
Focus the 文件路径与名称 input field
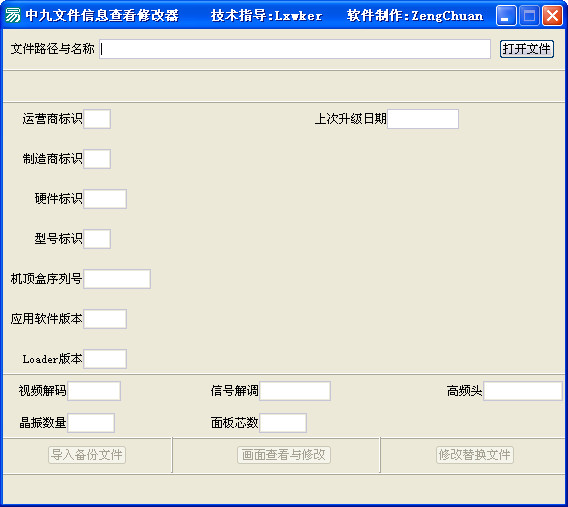[x=295, y=49]
